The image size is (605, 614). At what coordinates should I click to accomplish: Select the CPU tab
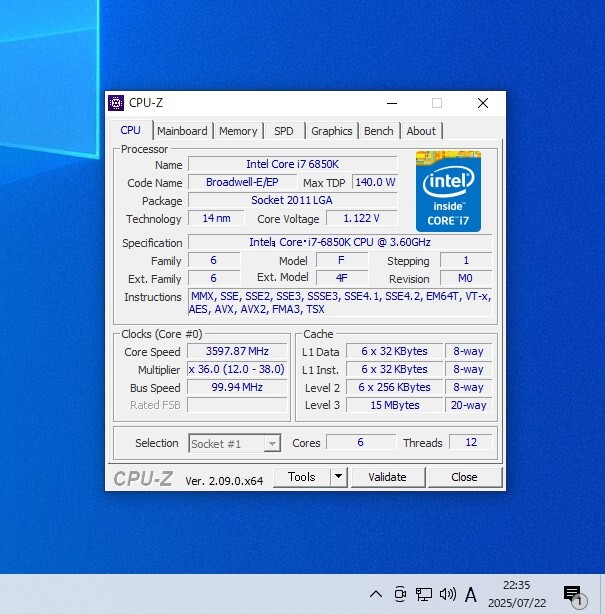(130, 130)
